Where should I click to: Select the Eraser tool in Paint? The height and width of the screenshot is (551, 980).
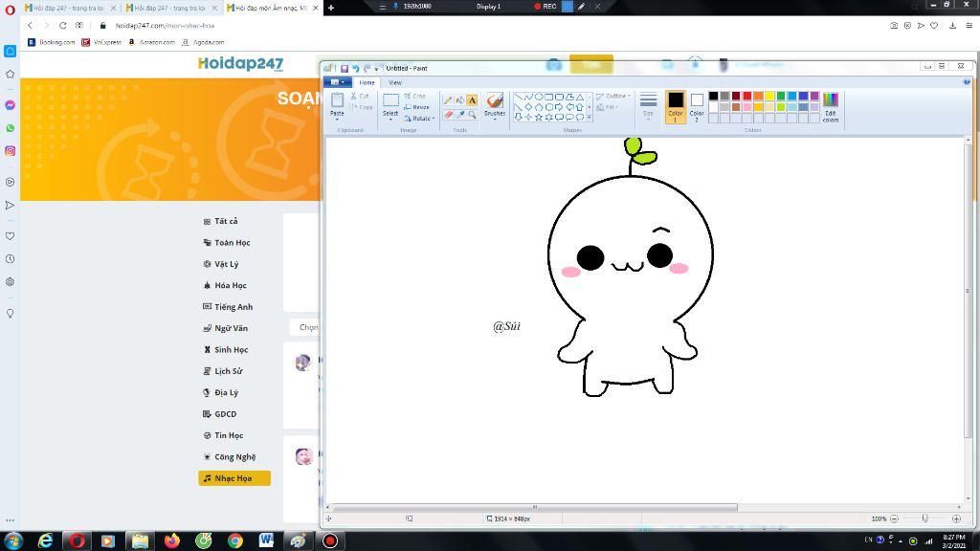point(448,115)
